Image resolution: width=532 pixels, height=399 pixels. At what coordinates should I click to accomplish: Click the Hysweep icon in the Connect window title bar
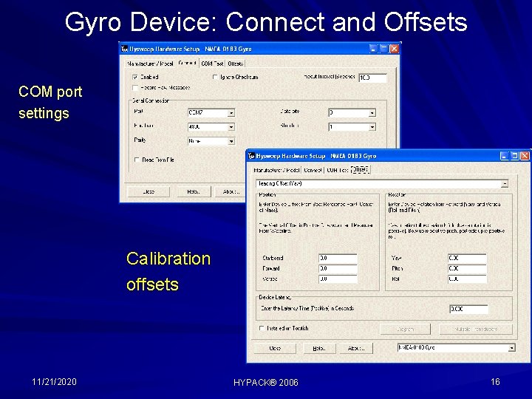(x=125, y=50)
